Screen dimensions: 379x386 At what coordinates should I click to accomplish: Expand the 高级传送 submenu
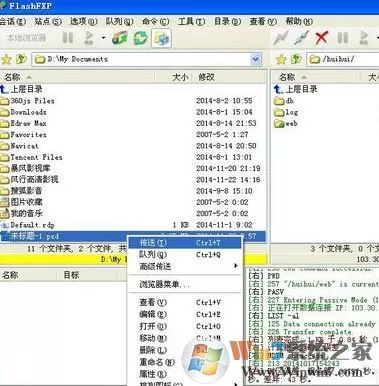pyautogui.click(x=185, y=266)
